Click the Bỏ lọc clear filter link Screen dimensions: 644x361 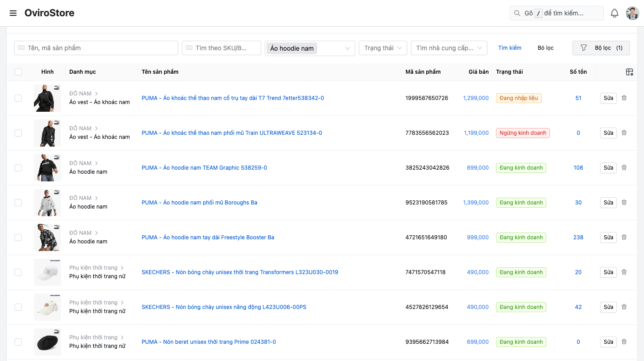click(545, 48)
